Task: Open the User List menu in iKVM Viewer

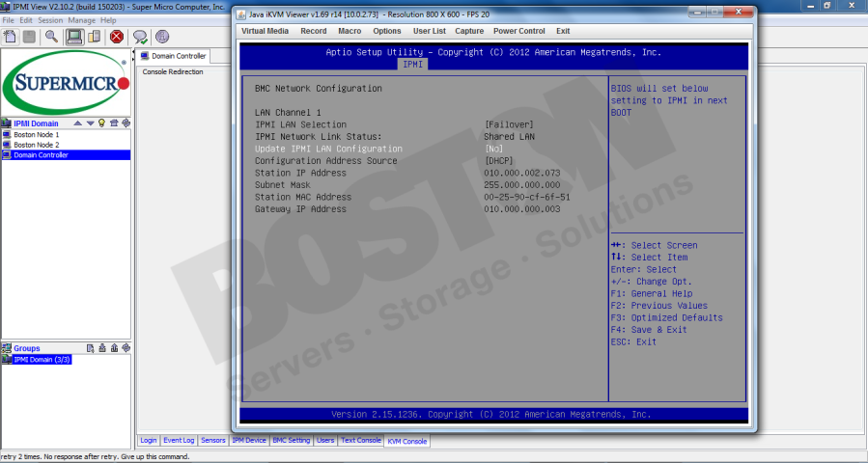Action: 430,31
